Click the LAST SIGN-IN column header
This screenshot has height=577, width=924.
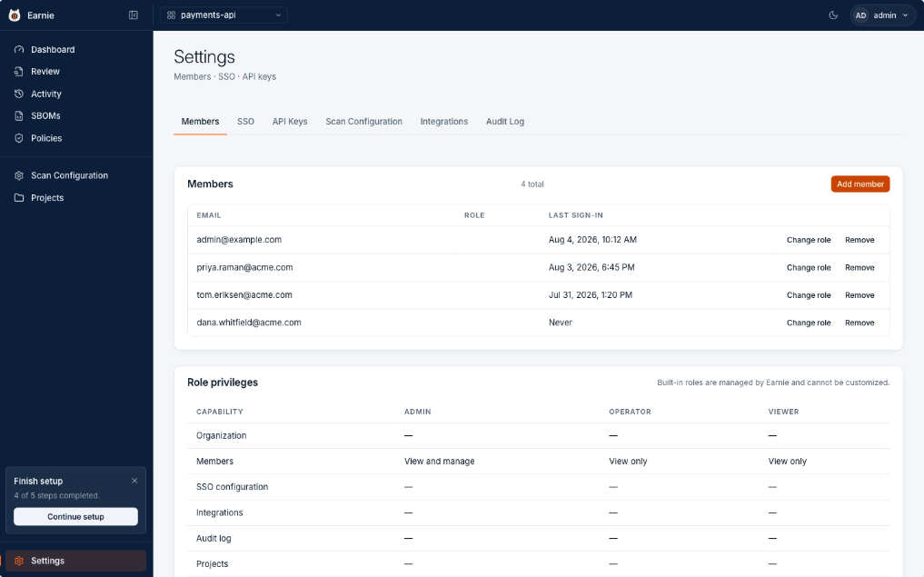click(x=576, y=215)
